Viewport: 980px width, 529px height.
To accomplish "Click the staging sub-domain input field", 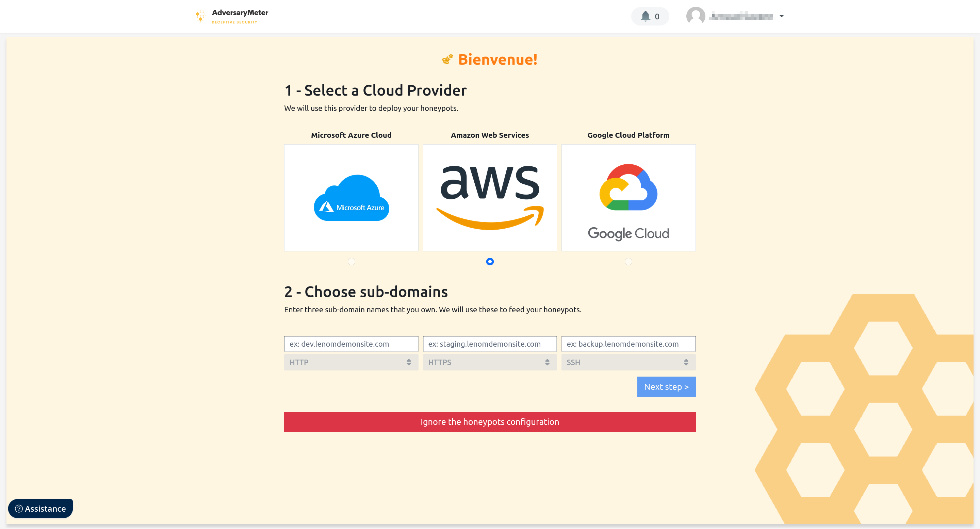I will point(490,344).
